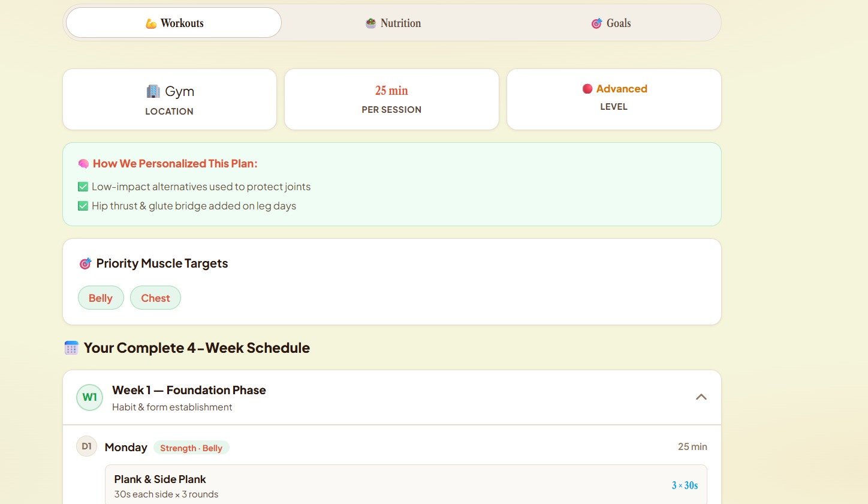Viewport: 868px width, 504px height.
Task: Click the Monday day label
Action: [126, 447]
